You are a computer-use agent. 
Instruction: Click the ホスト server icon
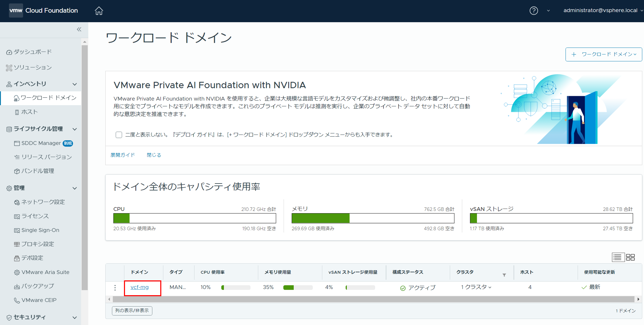[x=17, y=112]
